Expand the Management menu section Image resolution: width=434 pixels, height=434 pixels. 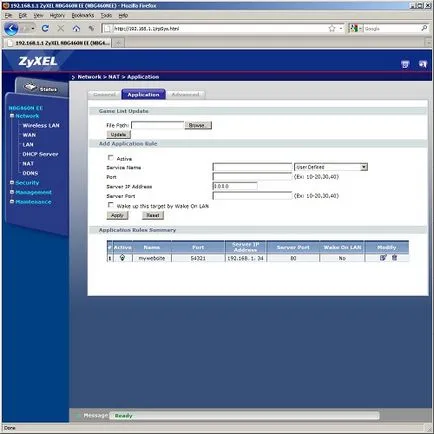[x=12, y=192]
